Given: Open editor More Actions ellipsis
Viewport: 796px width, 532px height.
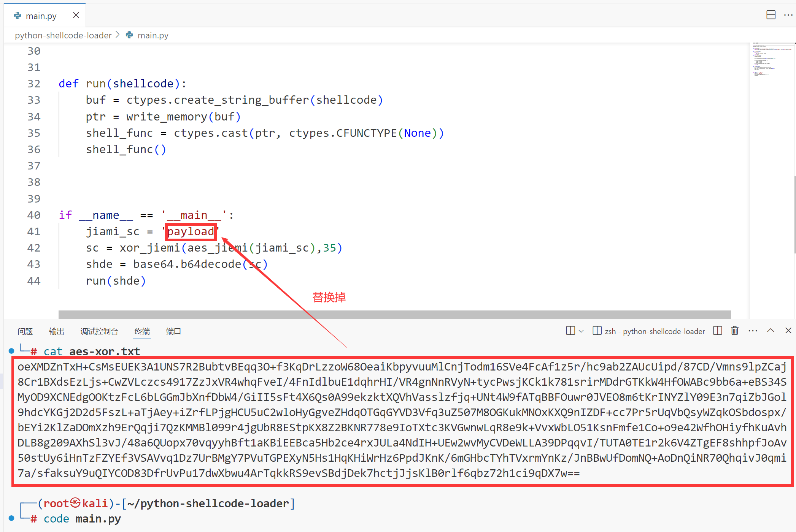Looking at the screenshot, I should [x=788, y=15].
